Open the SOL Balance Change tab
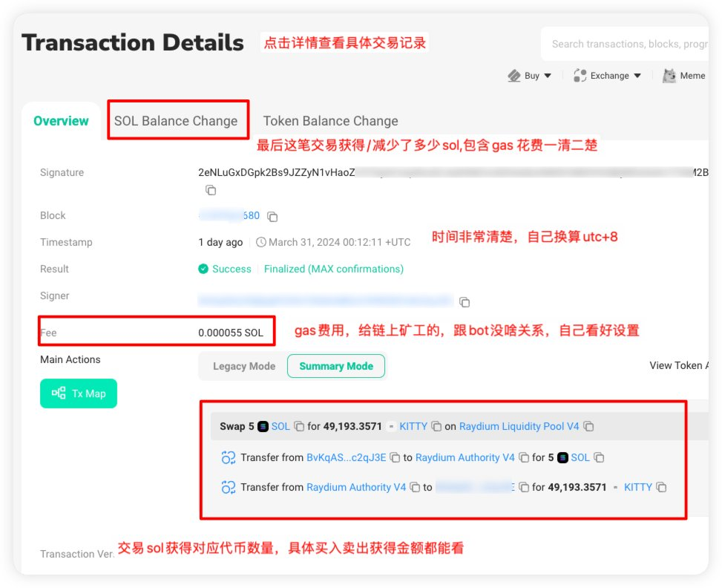The height and width of the screenshot is (588, 722). pos(176,121)
